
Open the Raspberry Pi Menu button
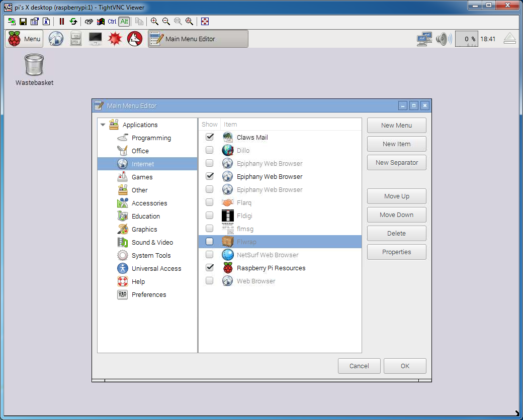tap(24, 39)
